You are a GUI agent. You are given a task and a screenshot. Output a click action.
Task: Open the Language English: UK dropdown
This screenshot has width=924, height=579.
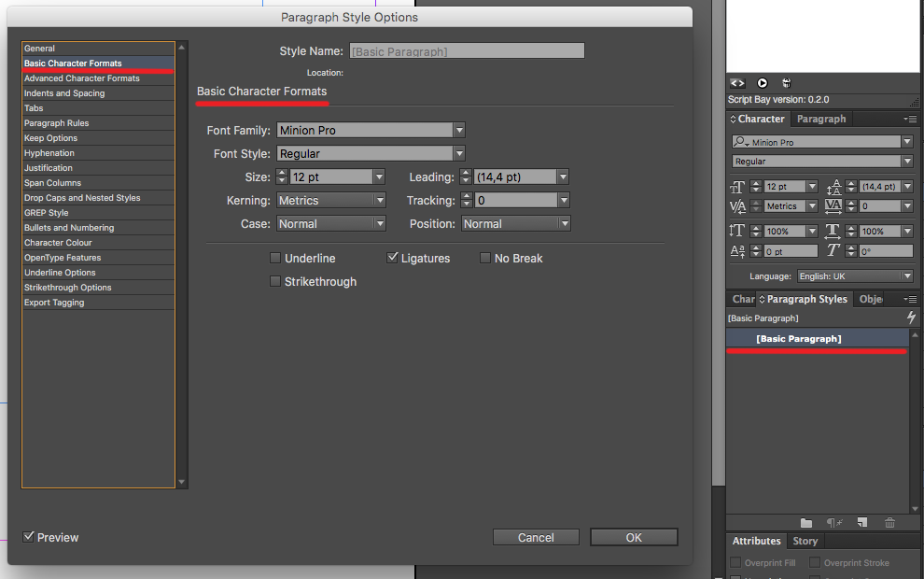(855, 275)
